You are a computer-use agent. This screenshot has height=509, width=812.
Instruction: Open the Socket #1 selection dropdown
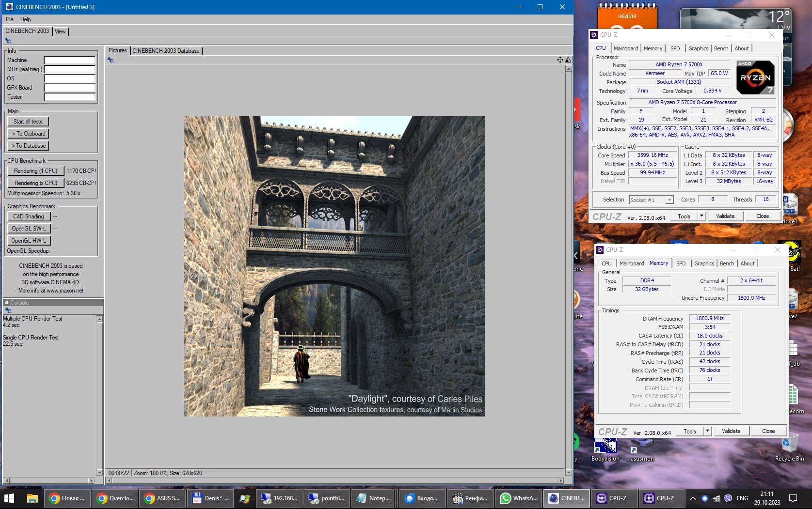[651, 200]
